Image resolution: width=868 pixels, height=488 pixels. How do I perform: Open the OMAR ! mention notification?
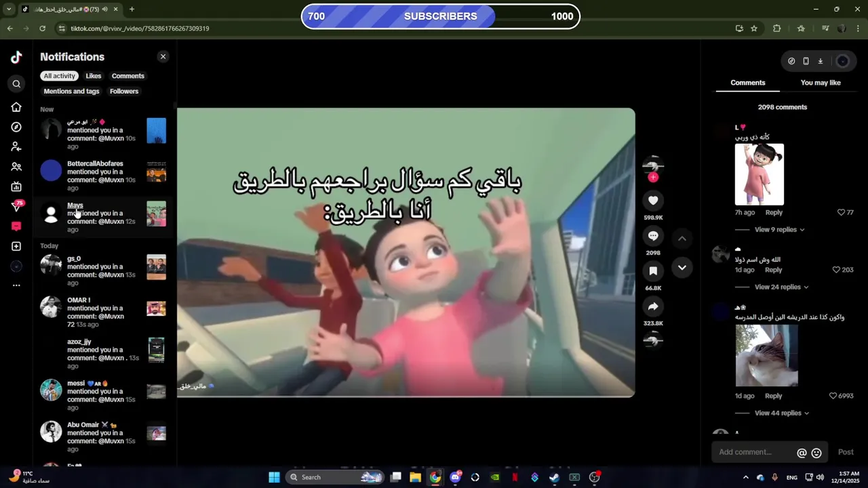[103, 312]
